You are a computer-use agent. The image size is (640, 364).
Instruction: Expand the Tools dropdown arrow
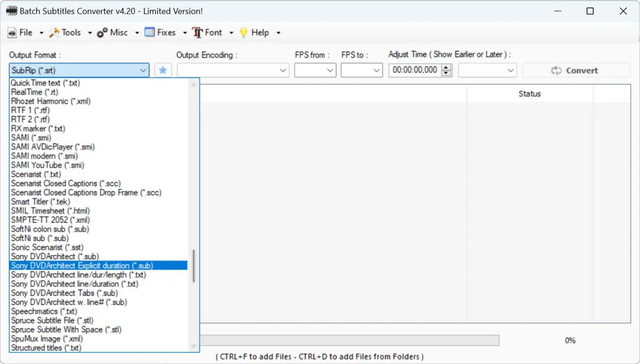coord(90,33)
